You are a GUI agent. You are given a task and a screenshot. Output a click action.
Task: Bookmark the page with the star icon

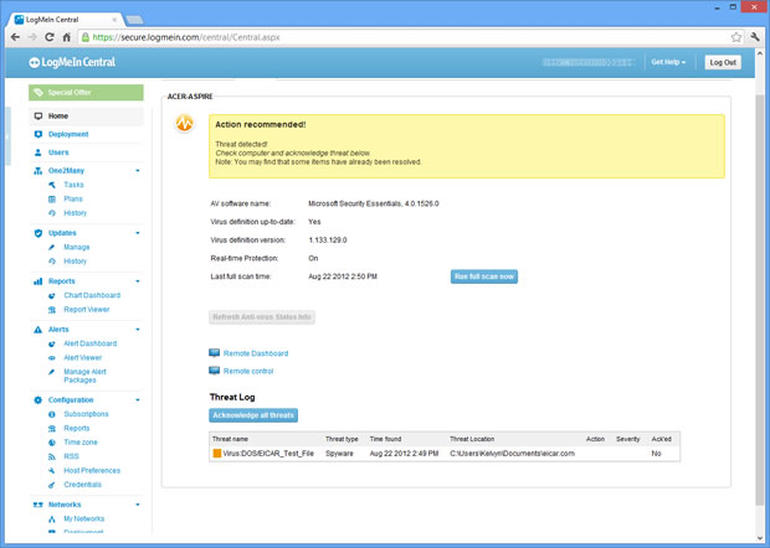point(736,37)
